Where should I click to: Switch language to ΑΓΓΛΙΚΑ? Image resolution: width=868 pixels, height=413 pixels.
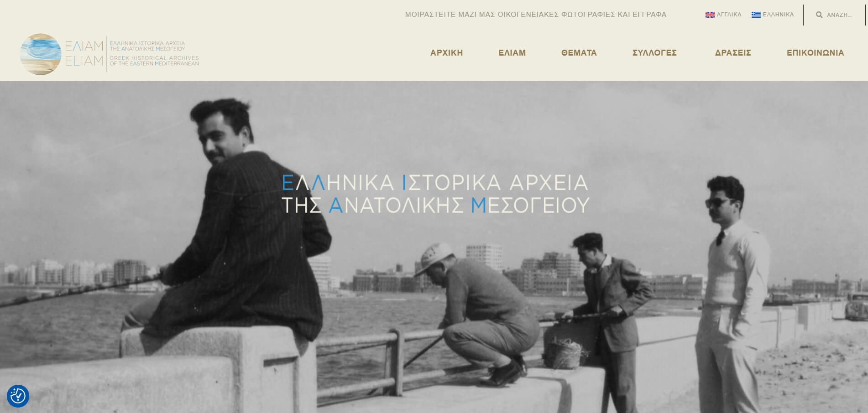coord(723,15)
